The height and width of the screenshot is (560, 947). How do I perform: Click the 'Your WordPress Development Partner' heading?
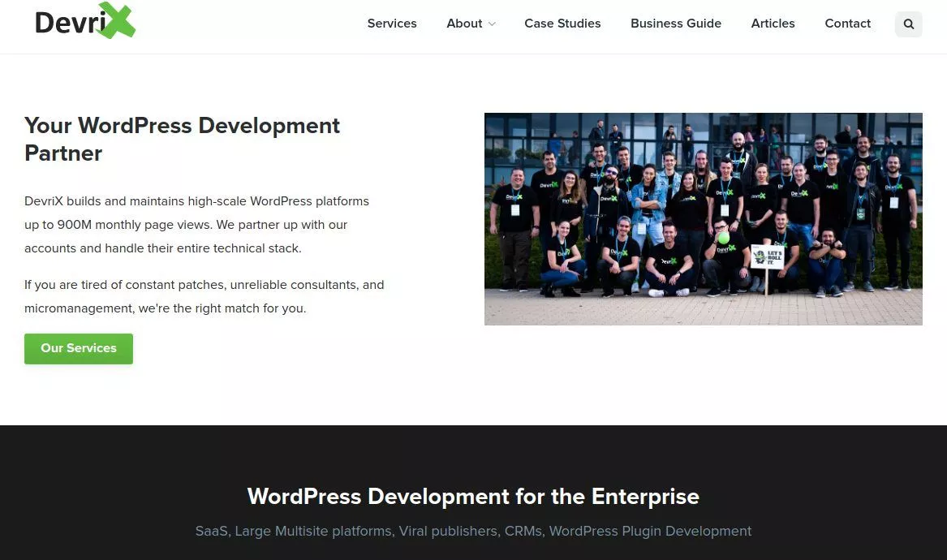pos(182,140)
